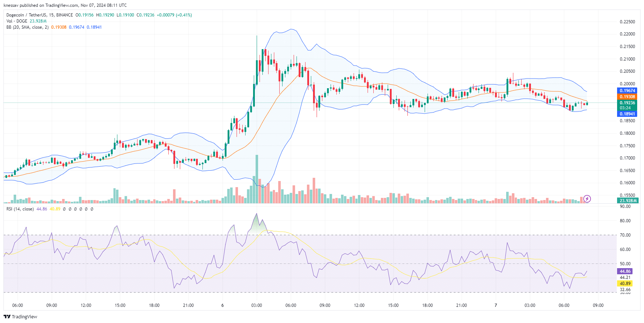Click the orange 0.19308 price axis label

(x=627, y=97)
